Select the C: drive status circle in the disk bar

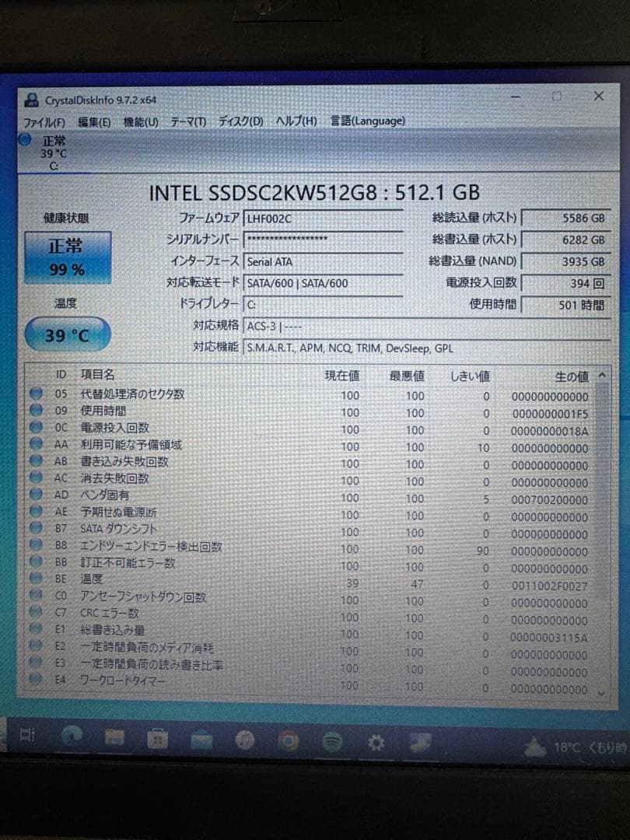coord(25,140)
